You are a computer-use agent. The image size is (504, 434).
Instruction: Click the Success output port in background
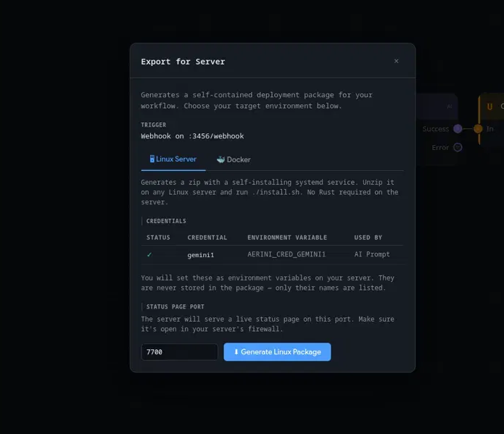(x=458, y=129)
